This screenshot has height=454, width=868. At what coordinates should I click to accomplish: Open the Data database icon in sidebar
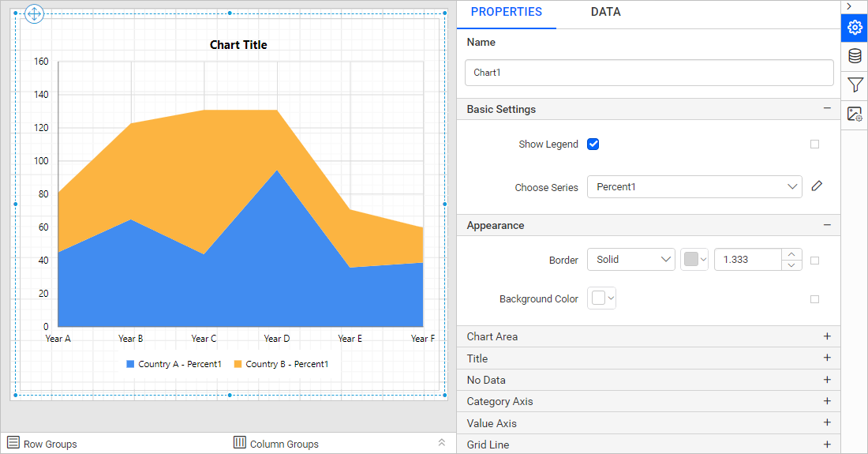[x=855, y=56]
